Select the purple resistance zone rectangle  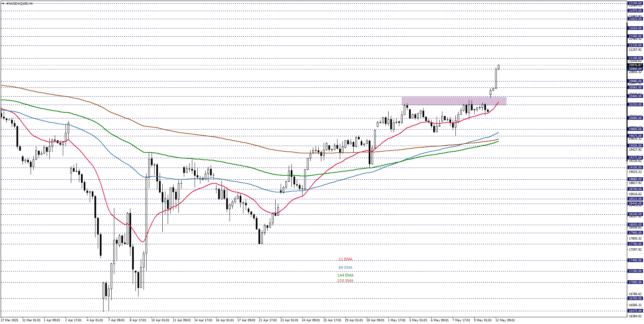(x=454, y=101)
